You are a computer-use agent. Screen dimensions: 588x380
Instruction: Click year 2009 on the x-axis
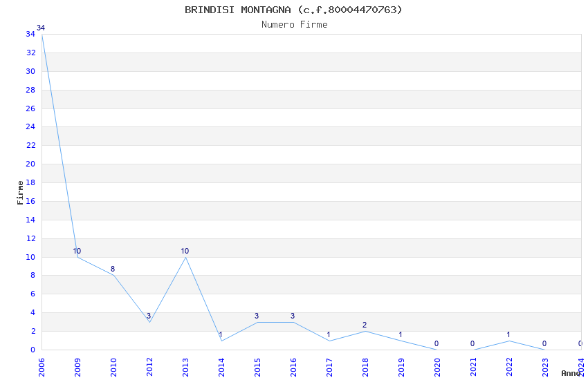tap(77, 368)
